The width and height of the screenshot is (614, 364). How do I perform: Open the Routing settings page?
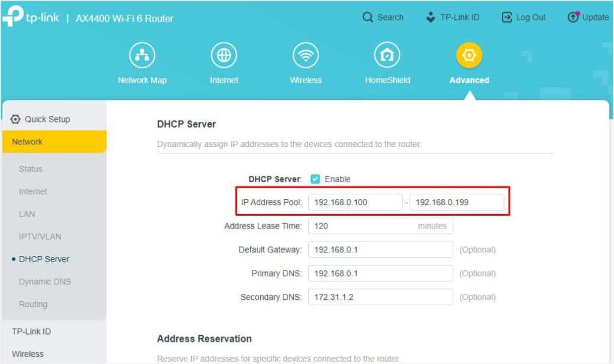tap(33, 304)
